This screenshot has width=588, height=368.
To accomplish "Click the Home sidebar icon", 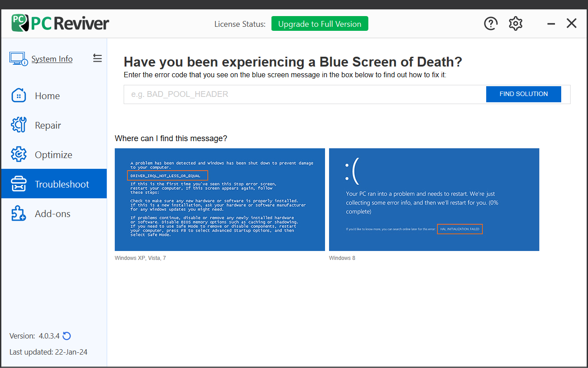I will [19, 96].
